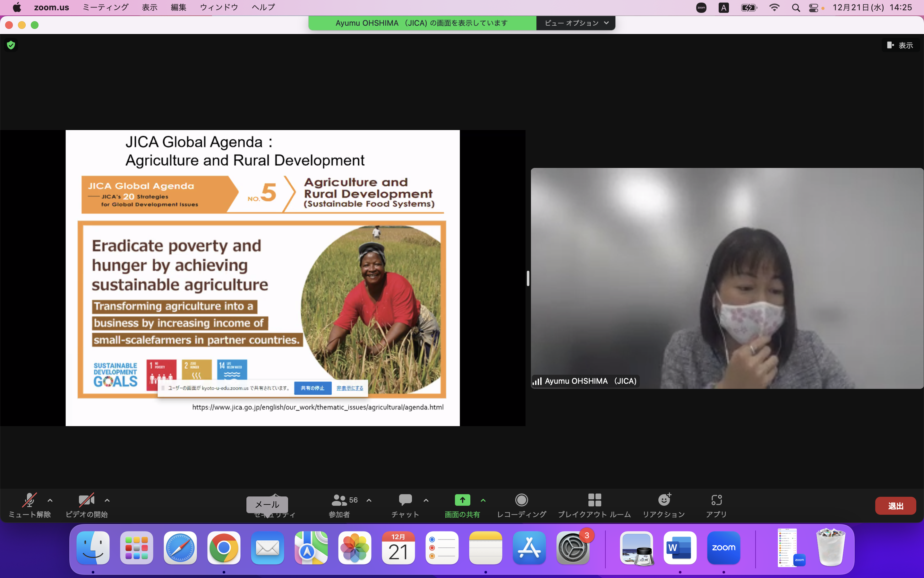
Task: Open the 表示 menu in menu bar
Action: coord(150,7)
